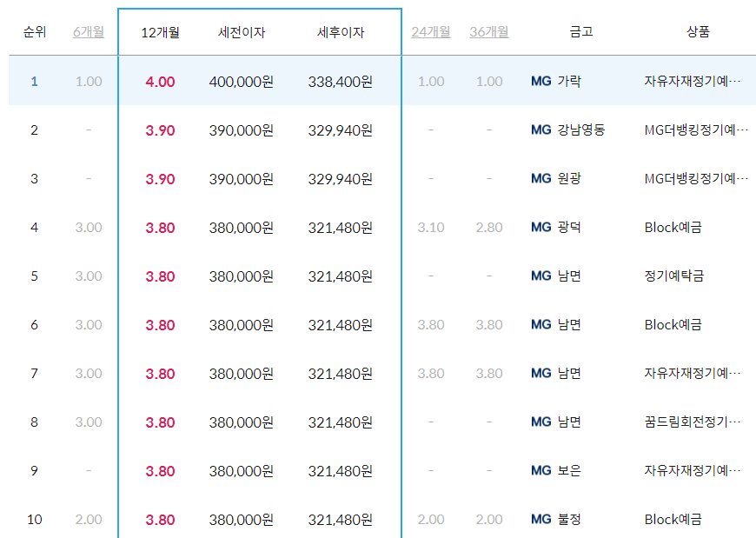Open MG 강남영동 branch entry
The height and width of the screenshot is (538, 756).
[568, 130]
